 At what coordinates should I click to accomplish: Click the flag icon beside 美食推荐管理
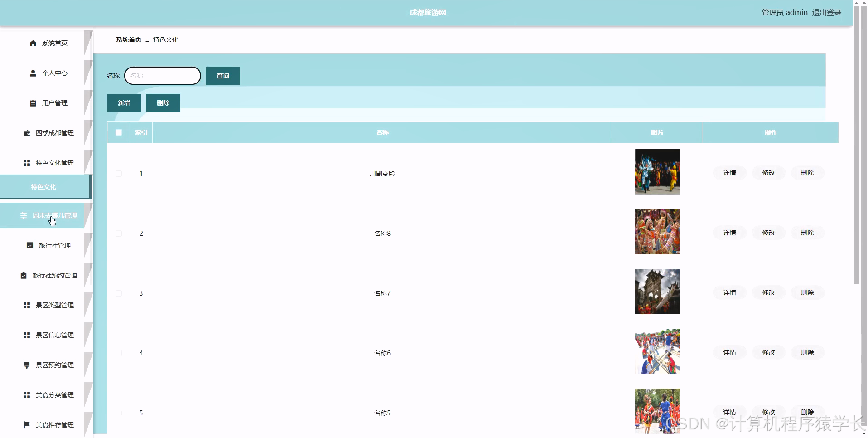pyautogui.click(x=27, y=425)
